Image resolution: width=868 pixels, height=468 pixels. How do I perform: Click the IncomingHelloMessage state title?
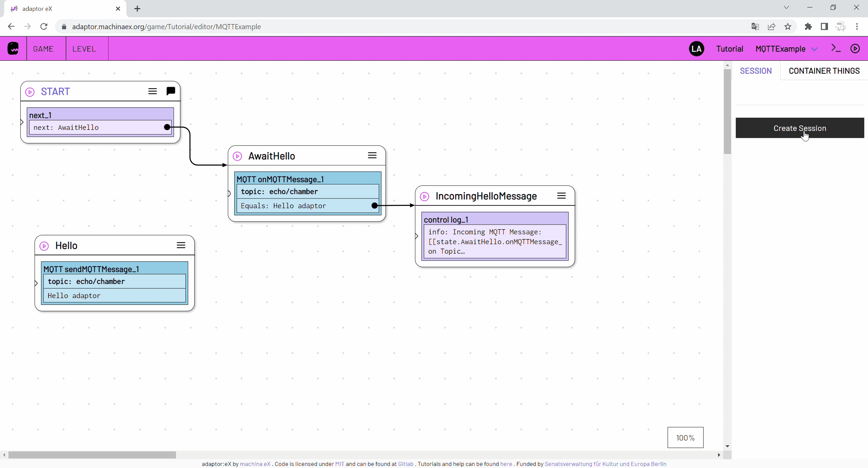(486, 196)
